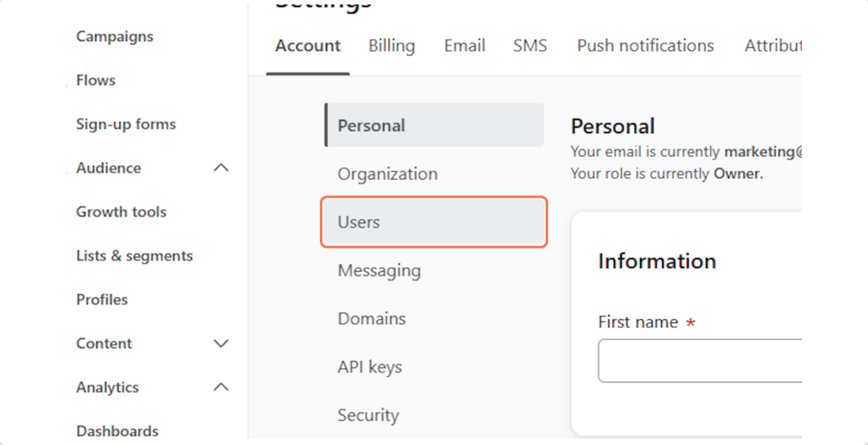Go to the Domains settings section
This screenshot has height=445, width=868.
[372, 319]
